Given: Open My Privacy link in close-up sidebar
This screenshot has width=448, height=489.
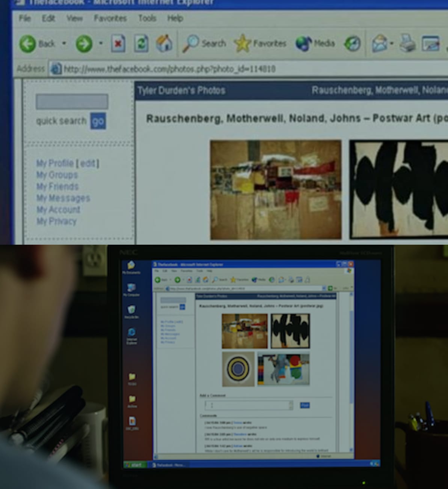Looking at the screenshot, I should (56, 221).
